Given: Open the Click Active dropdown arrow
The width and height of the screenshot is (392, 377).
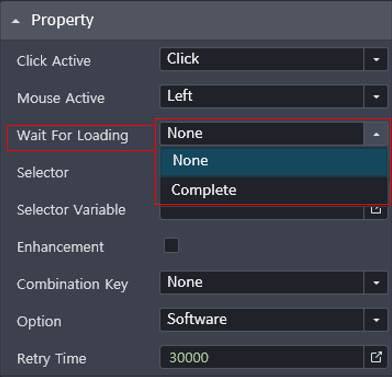Looking at the screenshot, I should [376, 59].
